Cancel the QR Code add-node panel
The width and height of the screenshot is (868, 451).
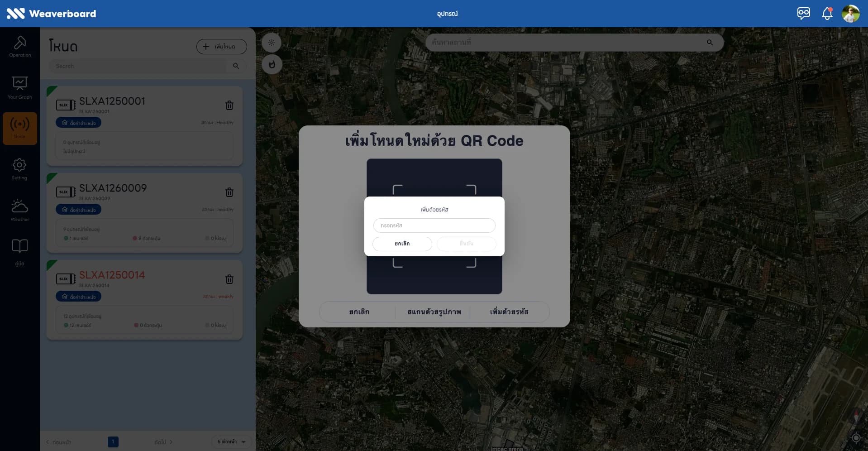[359, 312]
